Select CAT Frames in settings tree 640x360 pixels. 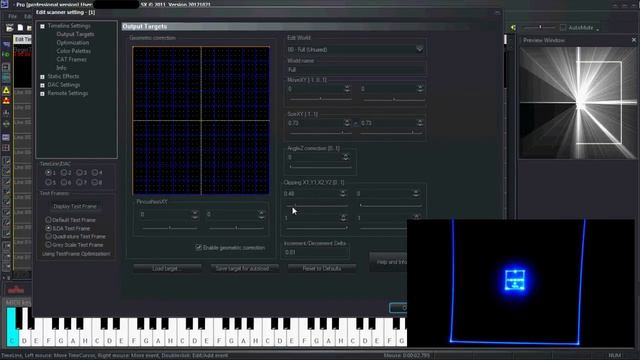[x=71, y=59]
